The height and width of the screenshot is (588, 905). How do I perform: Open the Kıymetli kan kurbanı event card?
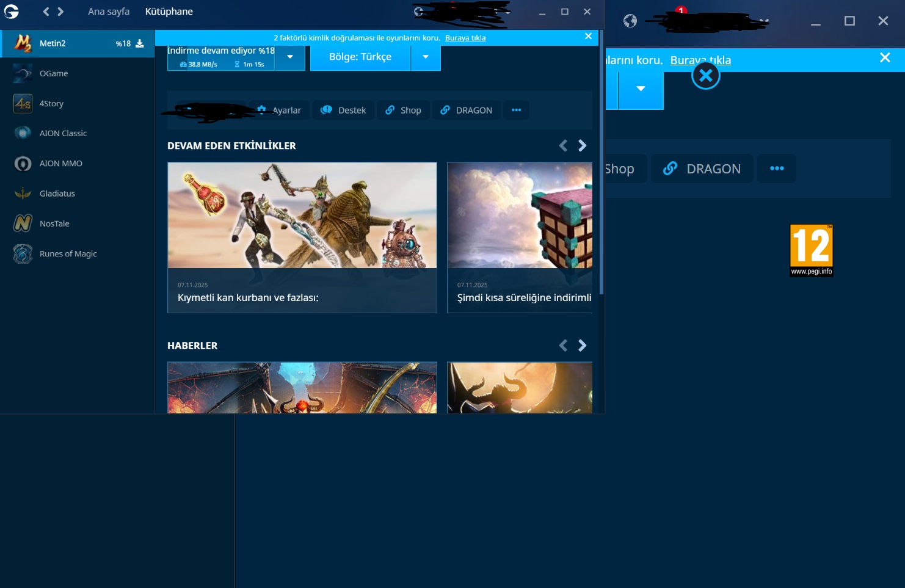[302, 238]
